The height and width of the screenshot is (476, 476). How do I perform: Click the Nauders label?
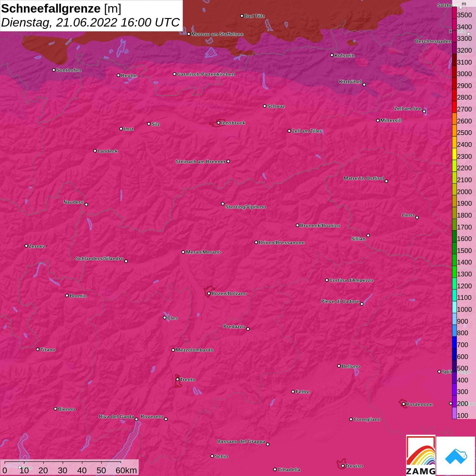[73, 202]
